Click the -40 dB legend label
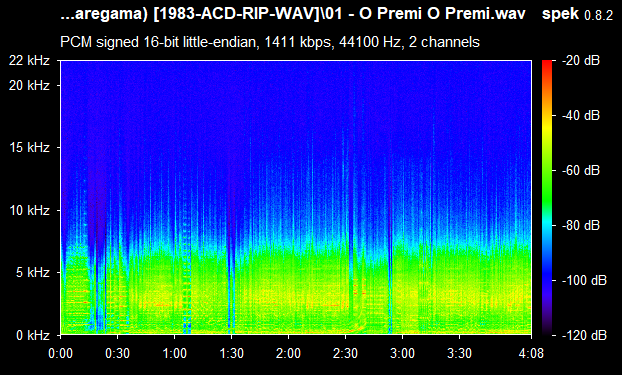The image size is (622, 375). point(581,115)
